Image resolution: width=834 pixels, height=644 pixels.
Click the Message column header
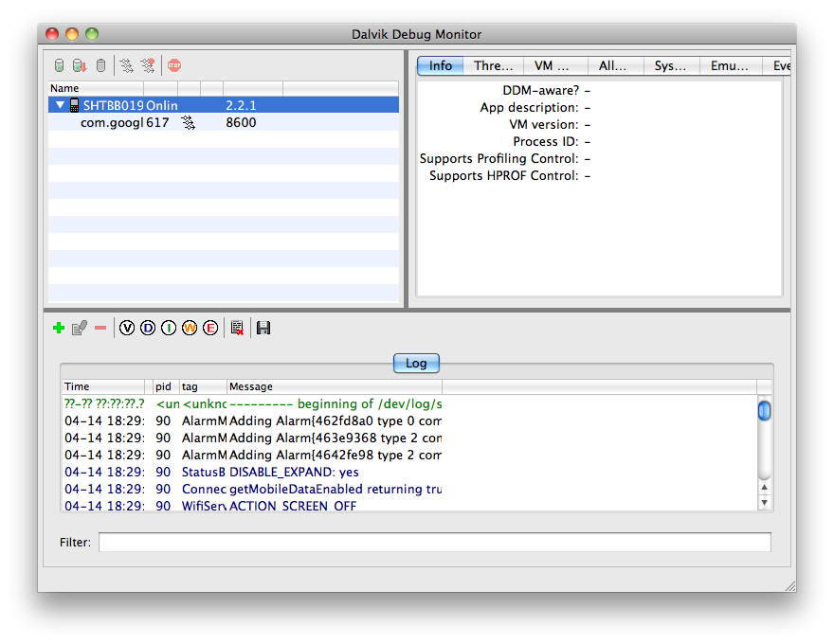[x=335, y=386]
